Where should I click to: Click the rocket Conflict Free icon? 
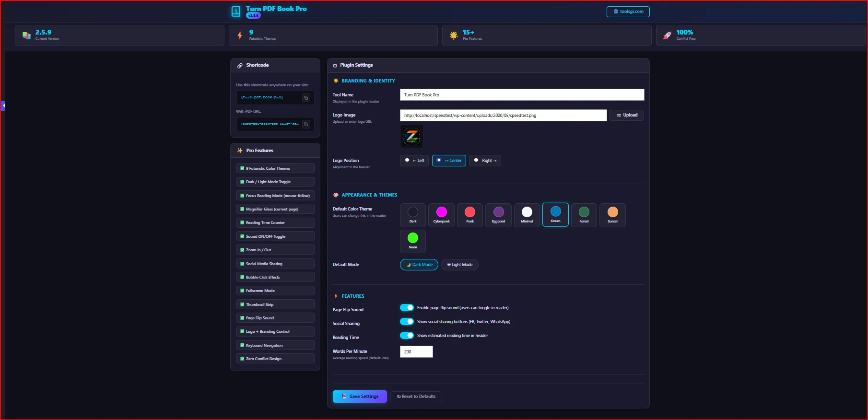pyautogui.click(x=667, y=35)
